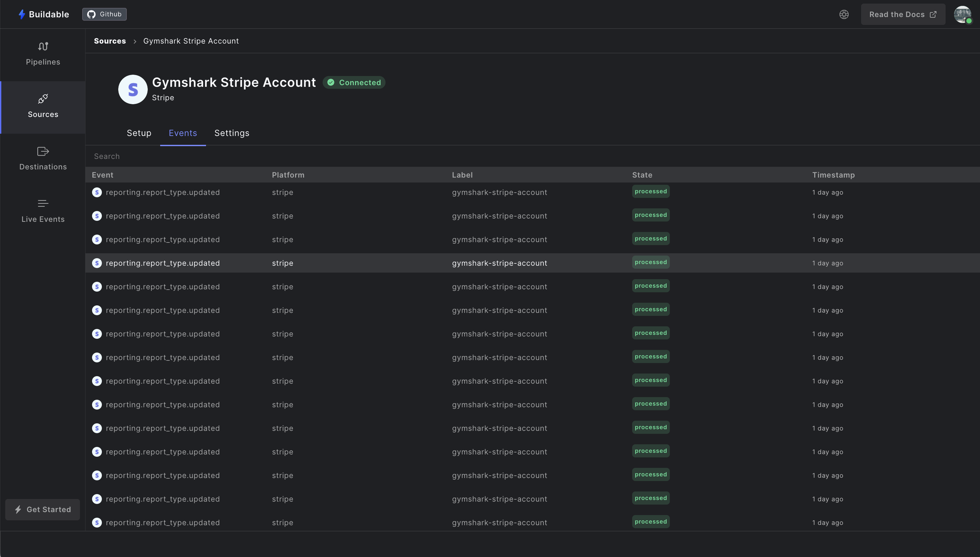980x557 pixels.
Task: Open Read the Docs link
Action: pos(903,14)
